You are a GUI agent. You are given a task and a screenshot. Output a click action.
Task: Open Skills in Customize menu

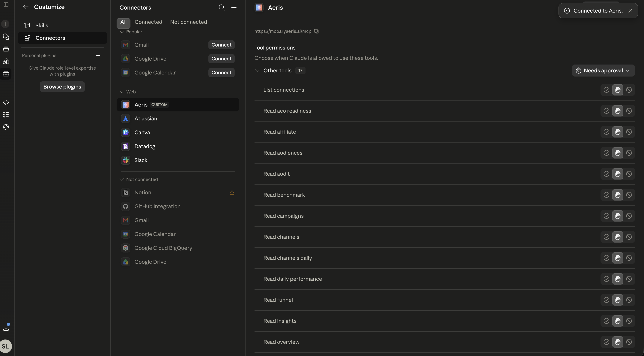62,26
